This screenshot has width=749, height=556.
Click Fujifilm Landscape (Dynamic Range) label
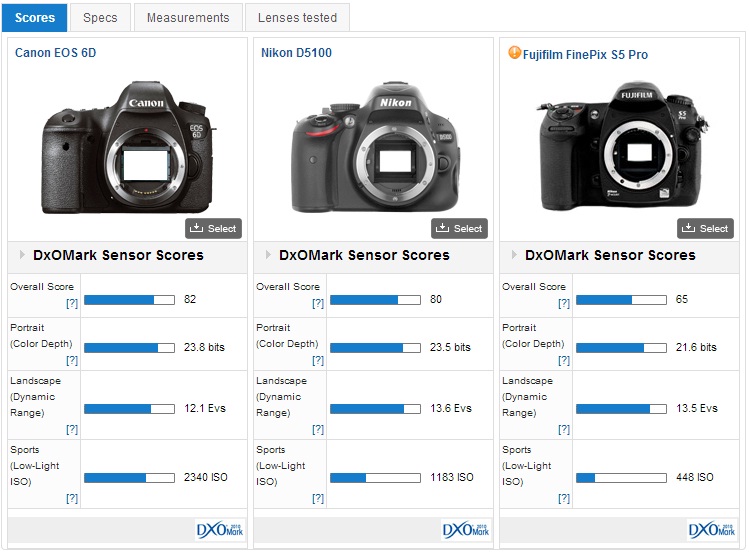pyautogui.click(x=527, y=397)
